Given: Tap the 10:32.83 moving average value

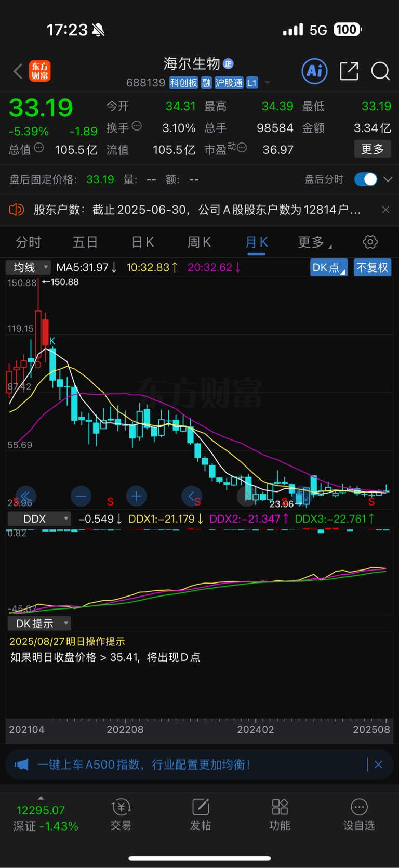Looking at the screenshot, I should [x=152, y=267].
